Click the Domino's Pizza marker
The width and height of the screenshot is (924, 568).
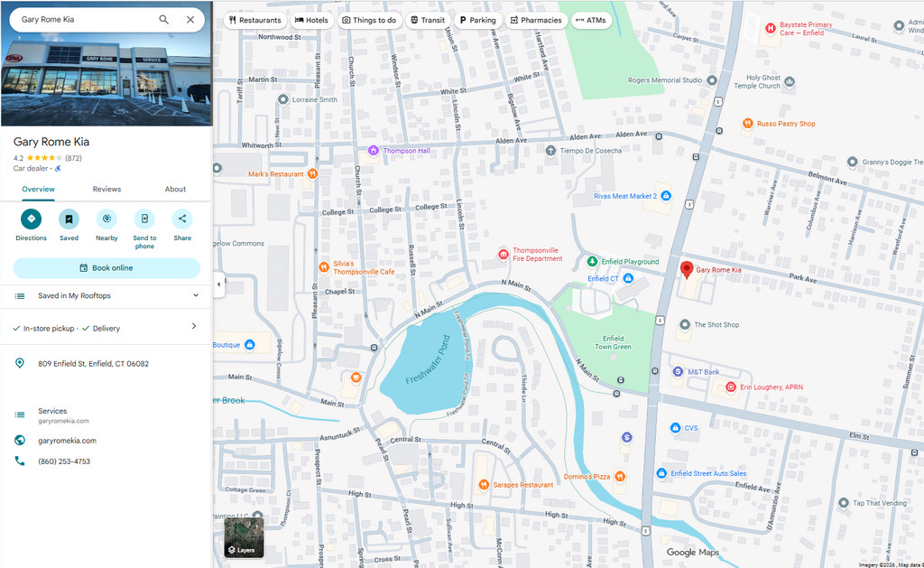[619, 476]
